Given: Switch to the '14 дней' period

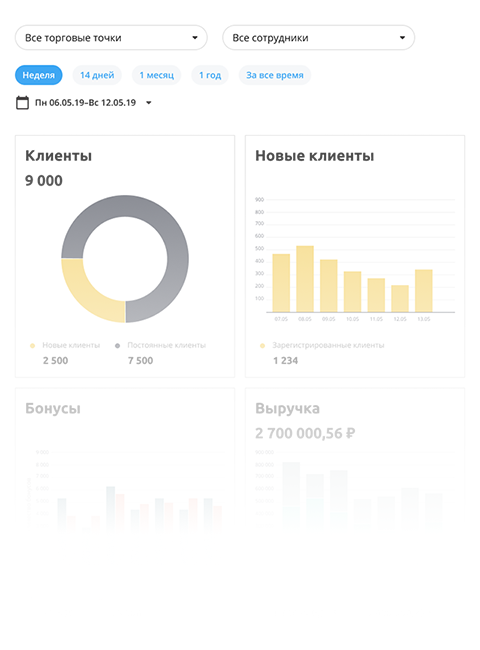Looking at the screenshot, I should (x=97, y=75).
